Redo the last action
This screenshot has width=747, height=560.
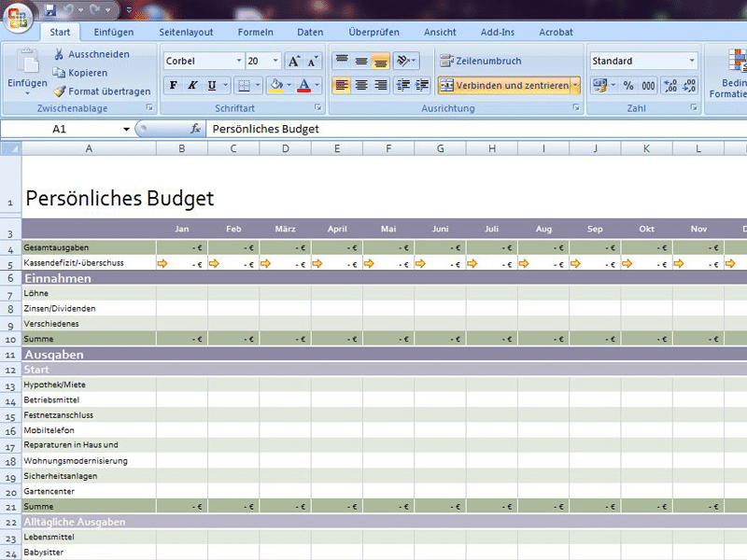(x=95, y=9)
